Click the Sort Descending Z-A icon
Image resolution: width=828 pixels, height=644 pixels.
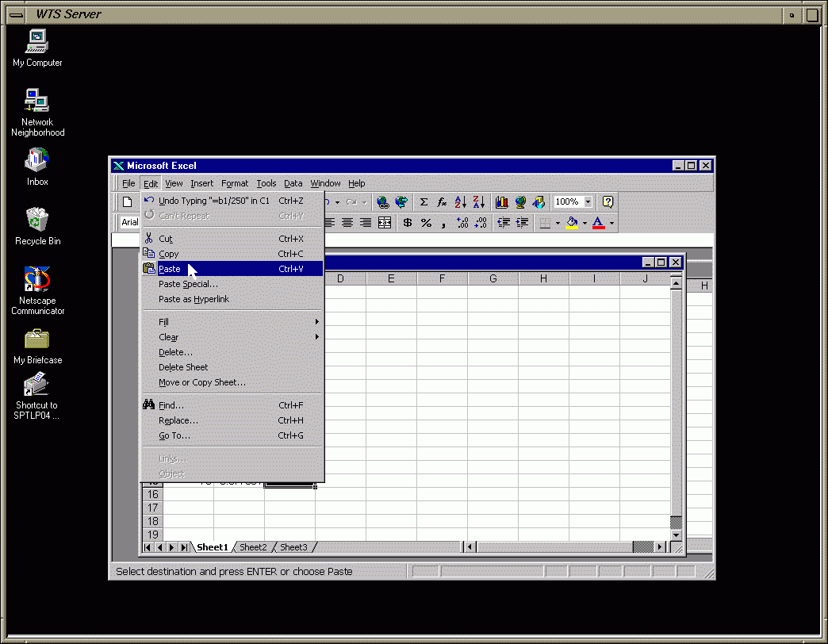(x=478, y=202)
